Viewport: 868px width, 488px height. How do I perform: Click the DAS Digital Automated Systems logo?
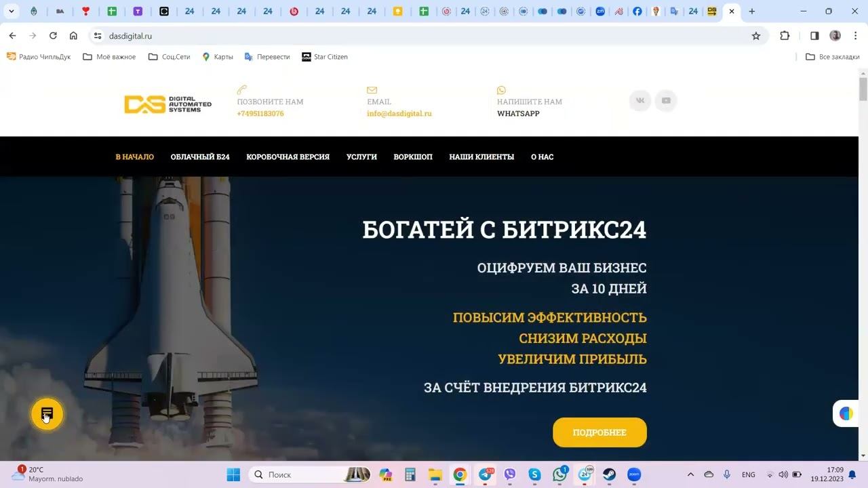coord(167,104)
